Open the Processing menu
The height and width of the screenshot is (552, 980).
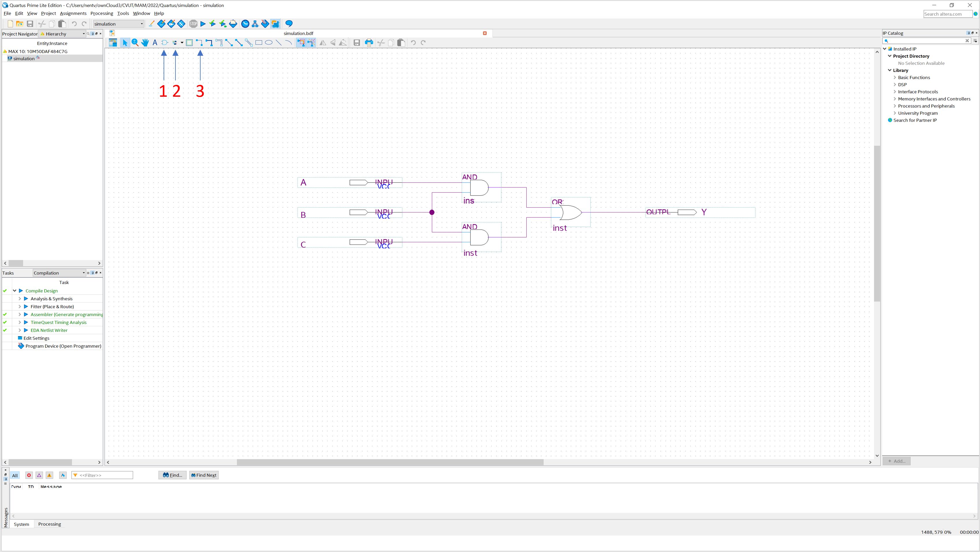pos(102,13)
